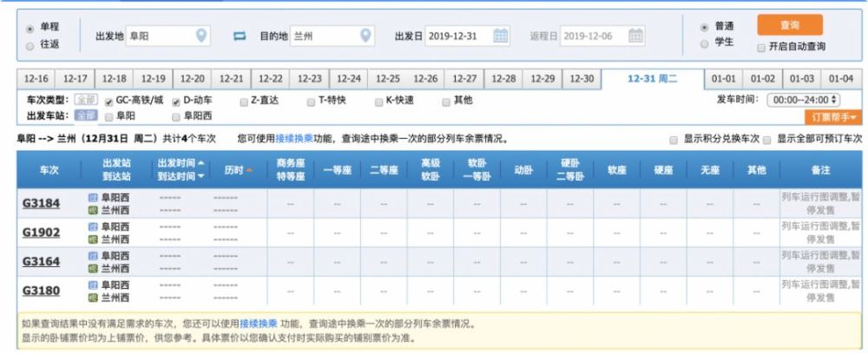This screenshot has height=353, width=868.
Task: Click the 目的地 input field 兰州
Action: click(x=332, y=36)
